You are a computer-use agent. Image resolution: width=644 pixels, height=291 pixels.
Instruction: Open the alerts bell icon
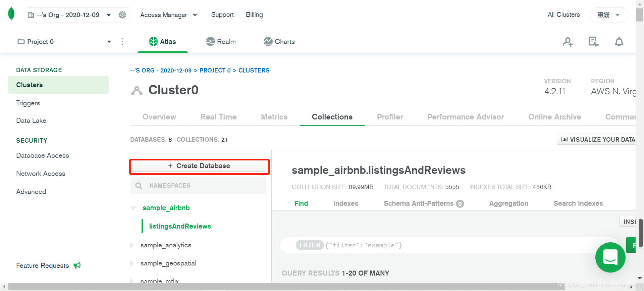619,42
